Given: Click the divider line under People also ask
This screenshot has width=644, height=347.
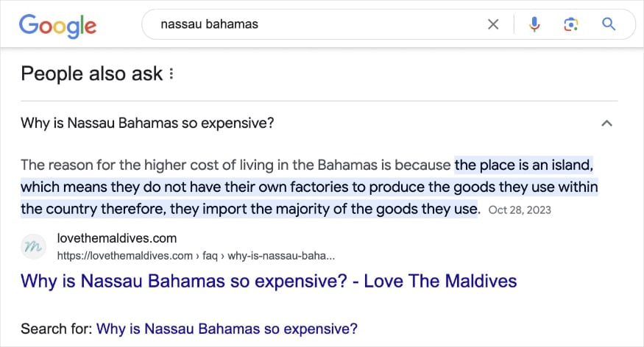Looking at the screenshot, I should coord(319,101).
